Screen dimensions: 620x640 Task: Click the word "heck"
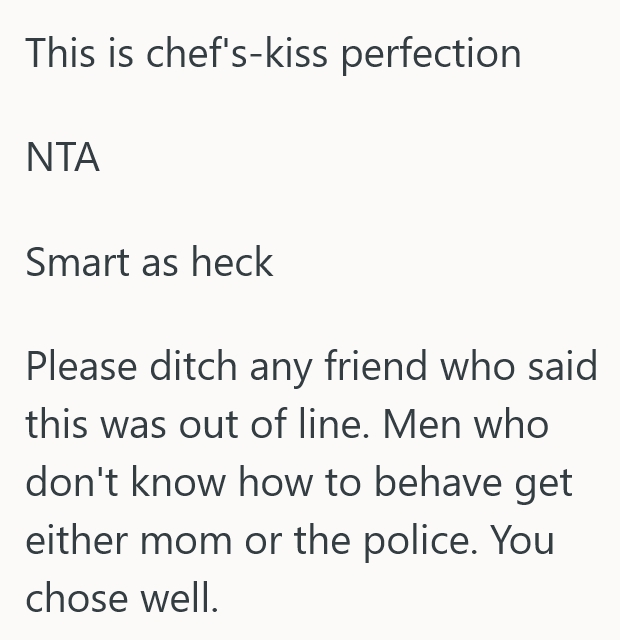(232, 262)
